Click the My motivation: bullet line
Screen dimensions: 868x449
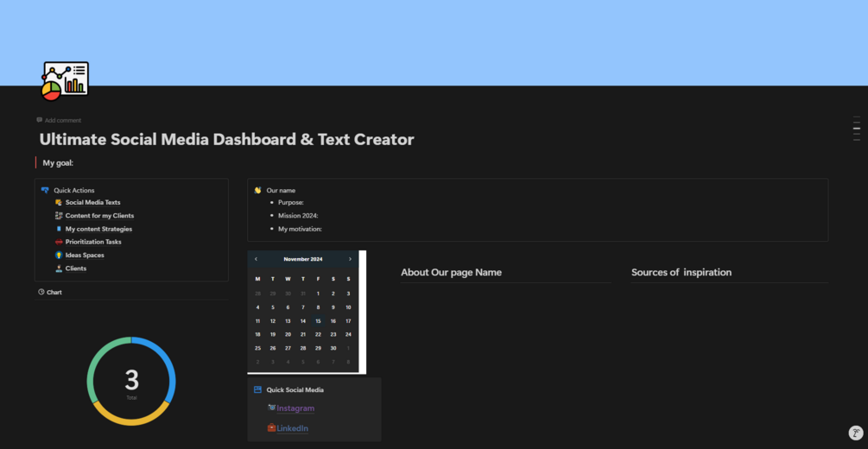[300, 229]
